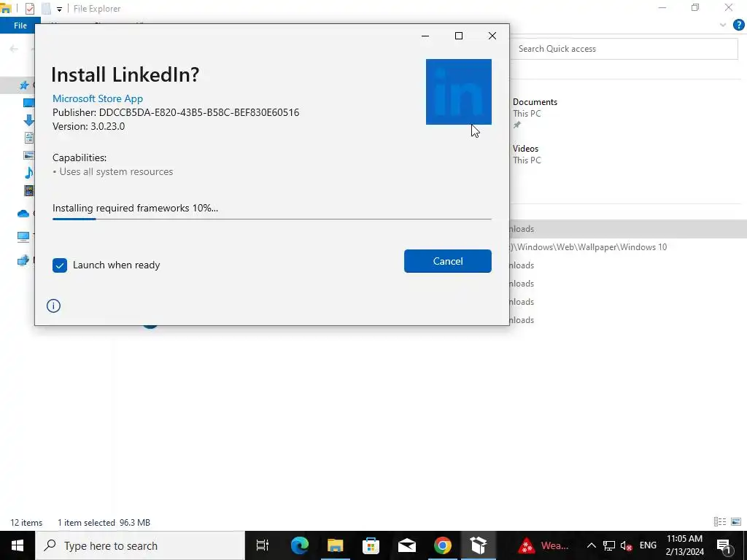Select the OneDrive cloud icon in sidebar

23,214
